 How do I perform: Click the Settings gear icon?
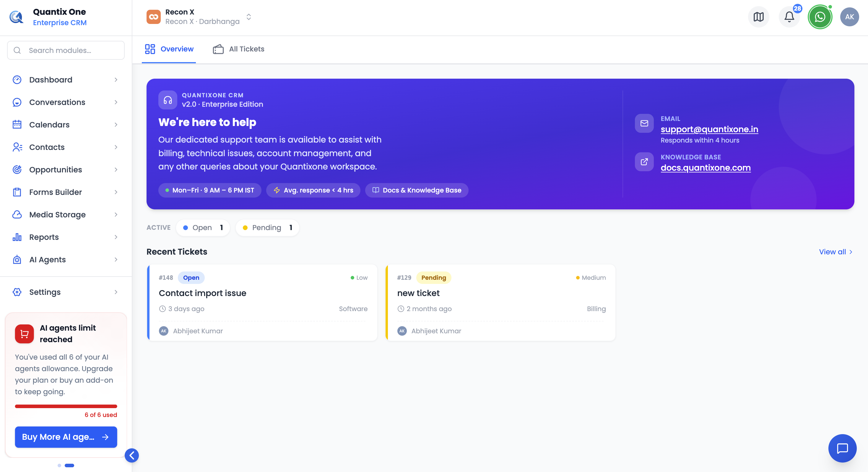17,292
